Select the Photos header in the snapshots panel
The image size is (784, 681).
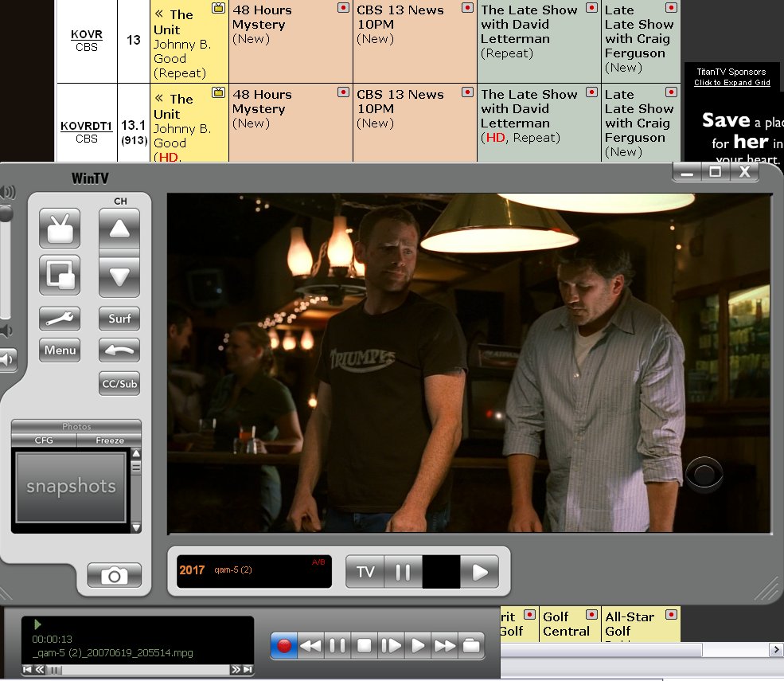point(76,426)
